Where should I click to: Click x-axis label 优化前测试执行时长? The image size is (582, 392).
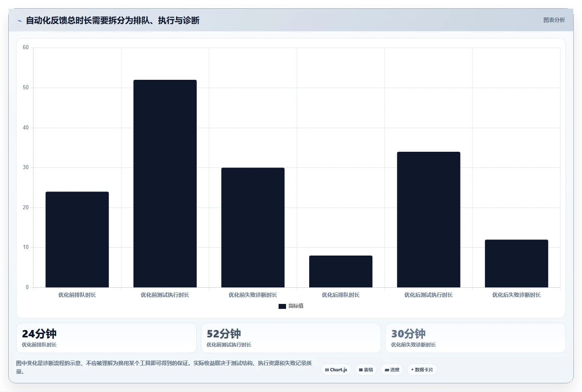(165, 295)
